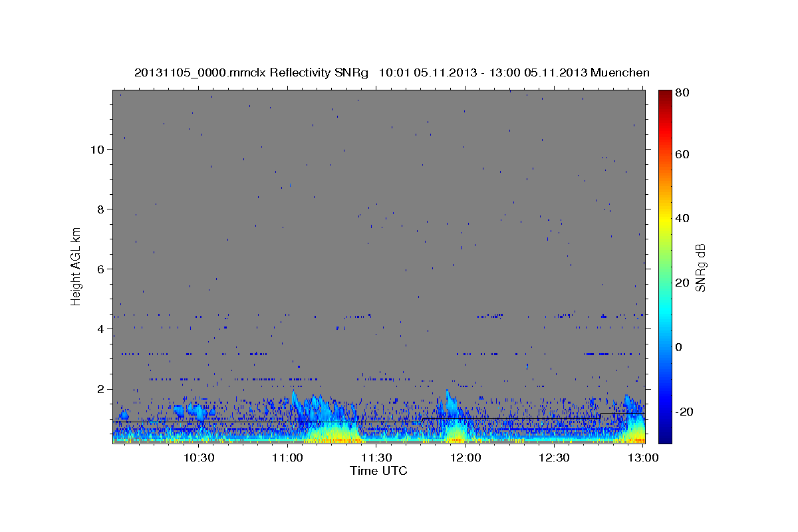The width and height of the screenshot is (798, 532).
Task: Click the colorbar value -20
Action: pyautogui.click(x=685, y=412)
